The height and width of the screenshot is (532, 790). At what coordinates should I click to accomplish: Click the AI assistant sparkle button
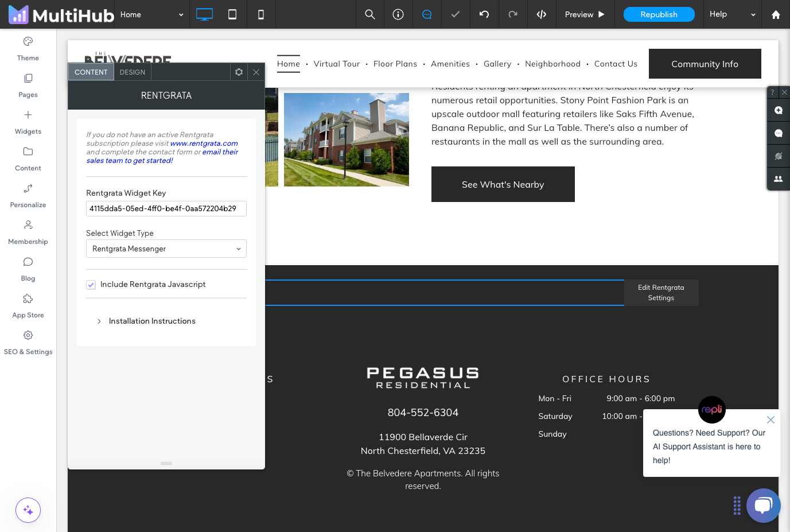click(x=28, y=510)
